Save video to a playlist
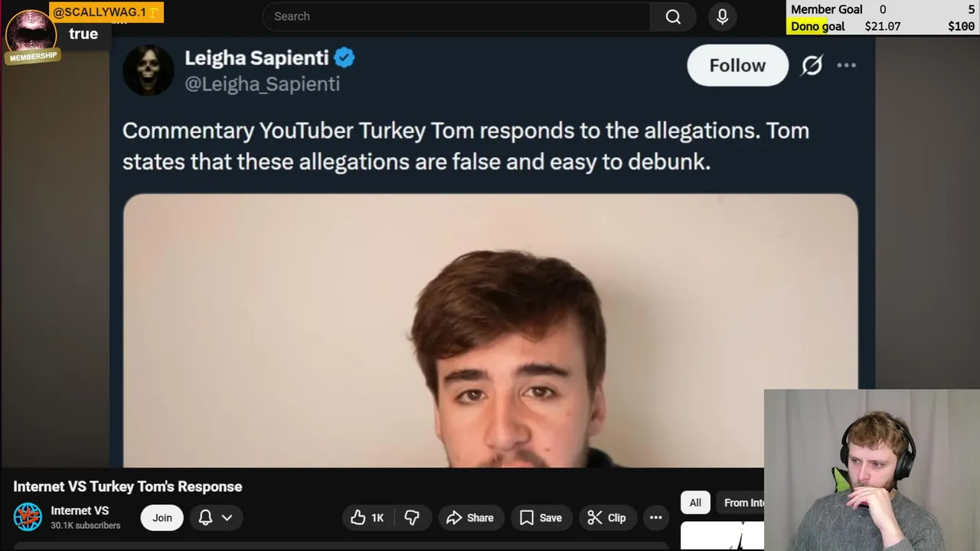980x551 pixels. [x=541, y=518]
